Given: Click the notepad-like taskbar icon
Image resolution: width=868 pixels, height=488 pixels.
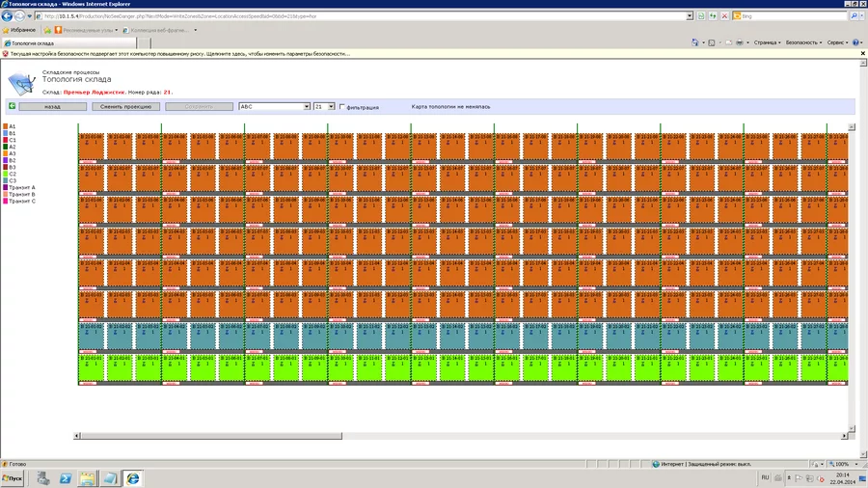Looking at the screenshot, I should coord(110,478).
